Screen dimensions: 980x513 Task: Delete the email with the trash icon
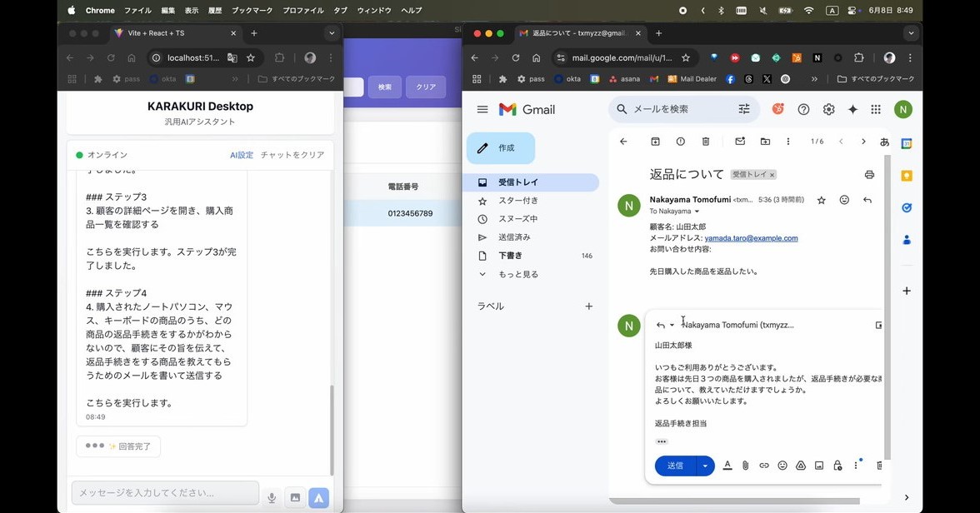706,142
